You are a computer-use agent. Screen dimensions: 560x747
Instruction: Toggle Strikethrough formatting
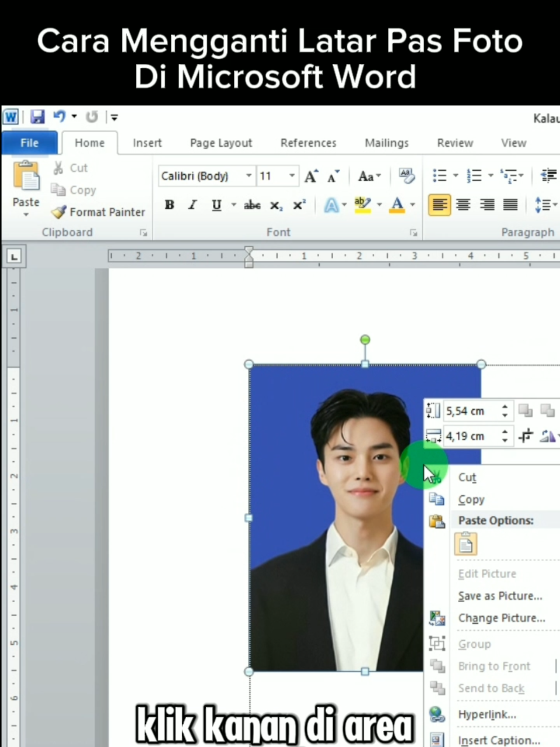point(252,205)
